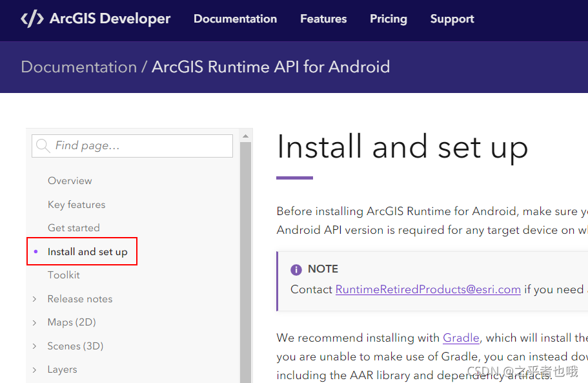Click the info icon beside NOTE

[296, 269]
